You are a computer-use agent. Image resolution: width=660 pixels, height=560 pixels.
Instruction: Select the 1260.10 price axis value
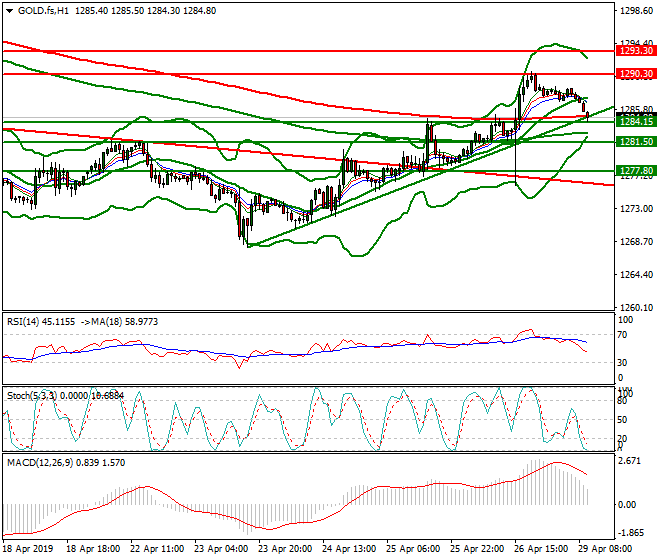tap(636, 308)
